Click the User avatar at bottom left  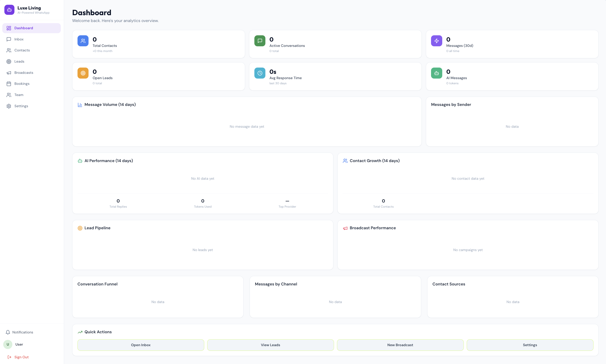coord(8,344)
